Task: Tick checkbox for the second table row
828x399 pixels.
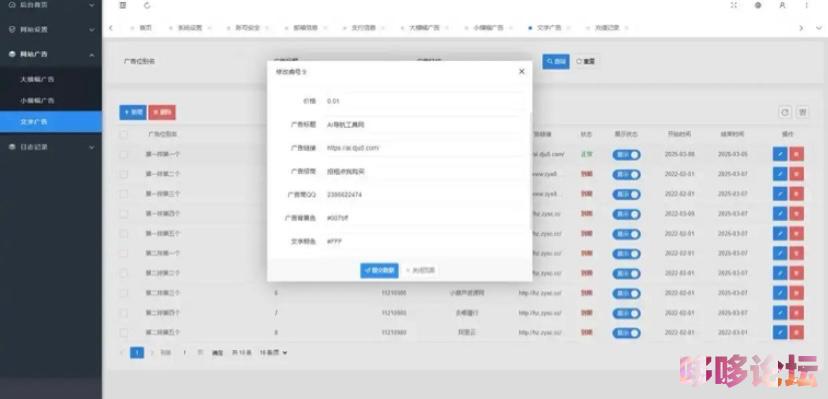Action: 124,174
